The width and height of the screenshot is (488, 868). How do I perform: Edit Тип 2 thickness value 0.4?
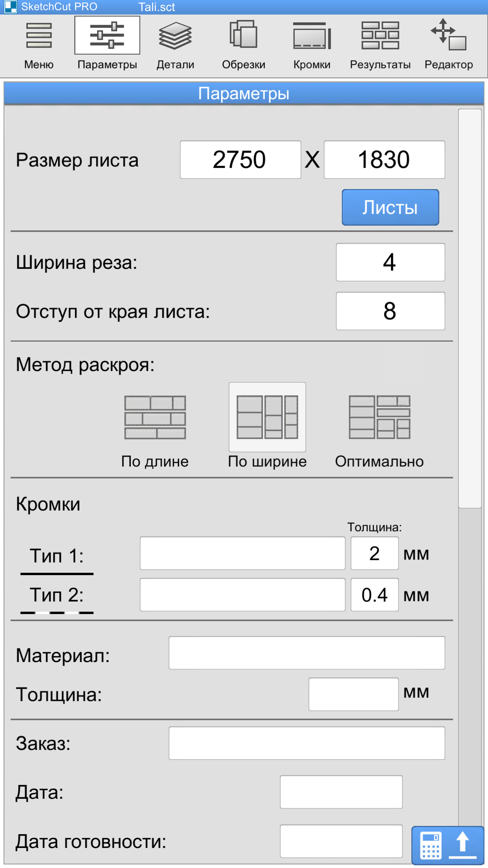(x=374, y=594)
